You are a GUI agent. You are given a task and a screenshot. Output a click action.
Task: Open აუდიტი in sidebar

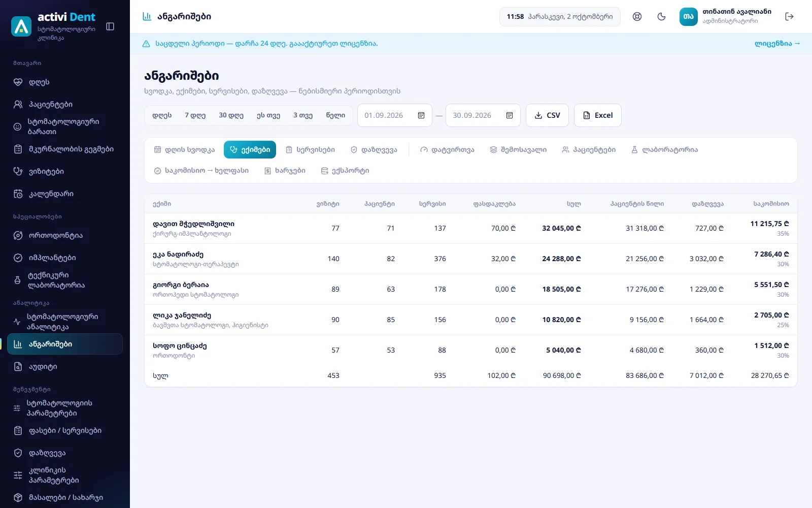[65, 367]
